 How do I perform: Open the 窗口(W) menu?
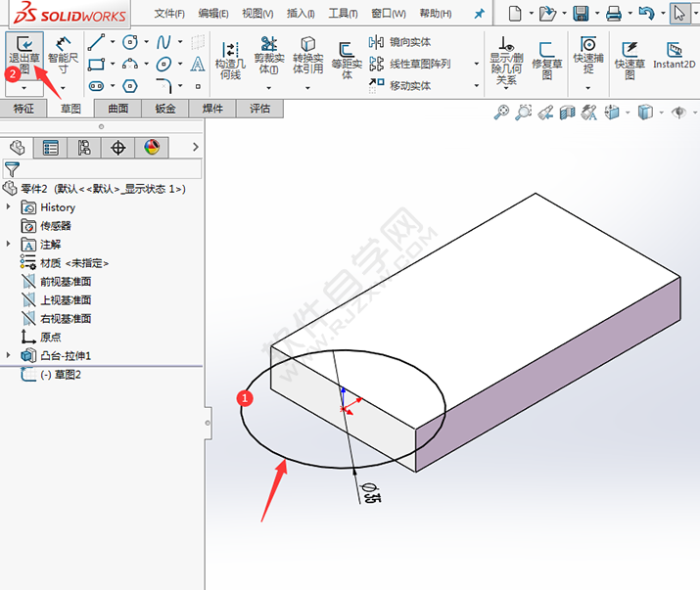coord(389,14)
